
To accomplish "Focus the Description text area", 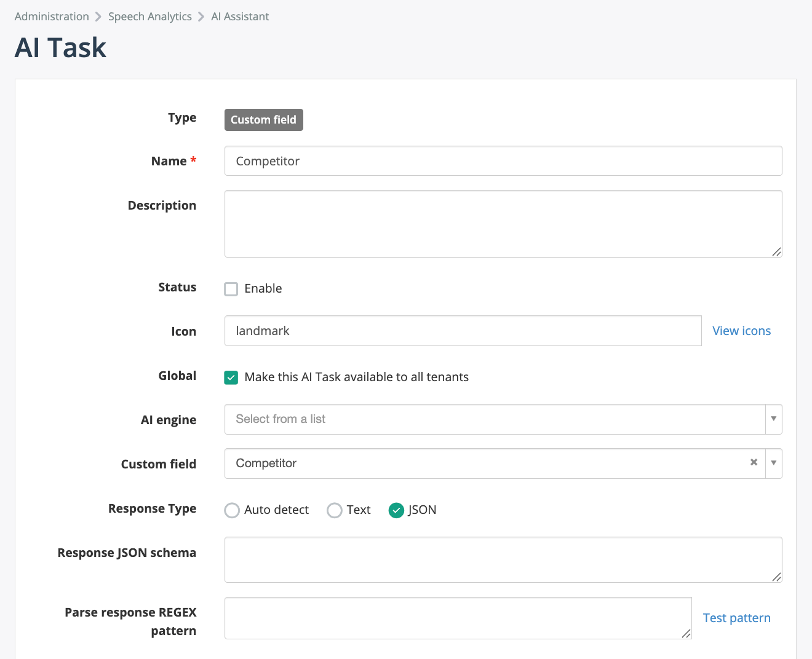I will (503, 223).
